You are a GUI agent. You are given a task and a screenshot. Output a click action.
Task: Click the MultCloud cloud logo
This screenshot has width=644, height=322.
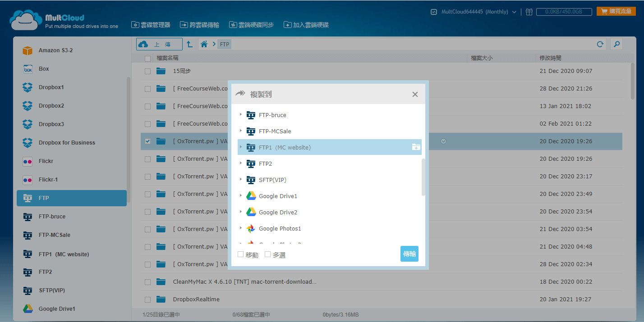(x=25, y=20)
